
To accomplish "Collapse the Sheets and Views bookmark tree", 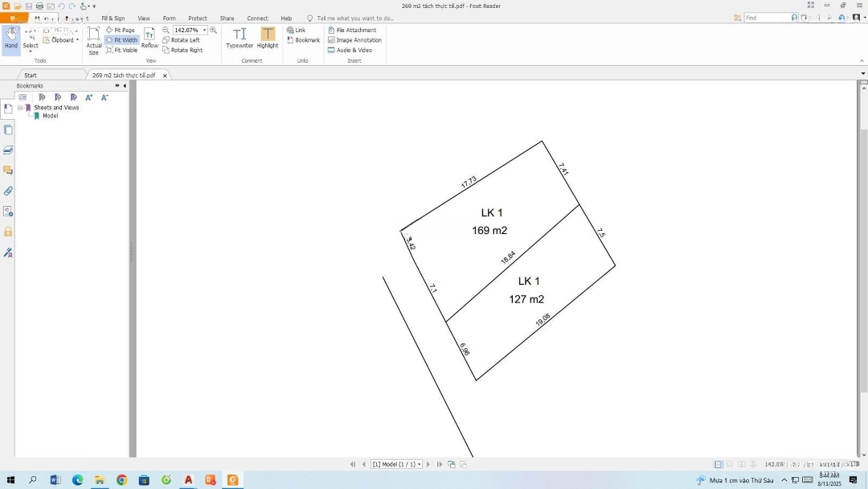I will click(x=20, y=108).
